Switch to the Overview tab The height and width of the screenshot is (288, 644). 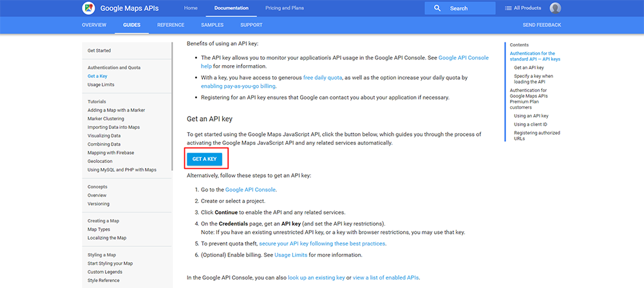point(94,25)
